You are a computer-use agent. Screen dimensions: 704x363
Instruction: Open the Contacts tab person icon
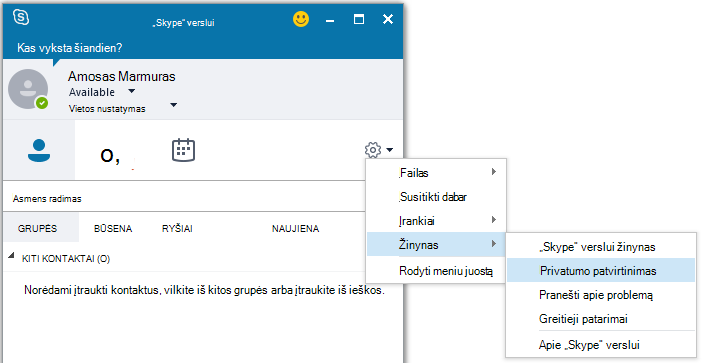(39, 151)
